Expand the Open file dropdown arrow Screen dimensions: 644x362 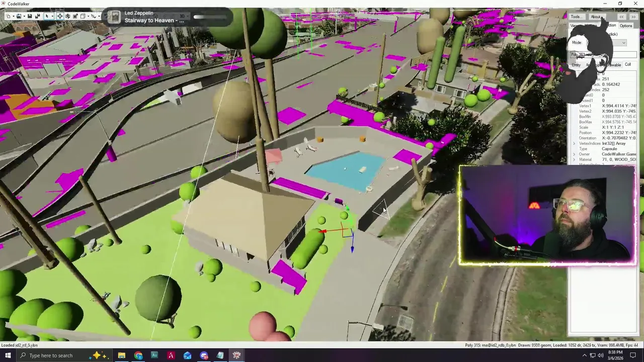tap(24, 16)
